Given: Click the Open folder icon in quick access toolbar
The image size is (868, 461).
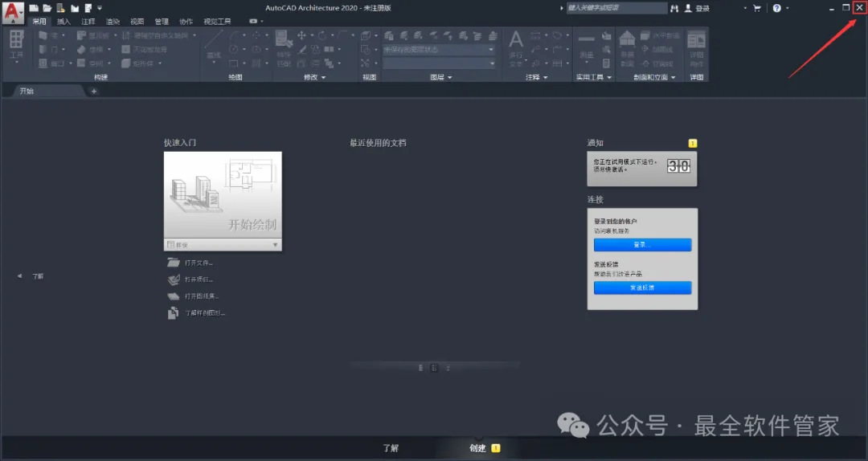Looking at the screenshot, I should (x=47, y=8).
